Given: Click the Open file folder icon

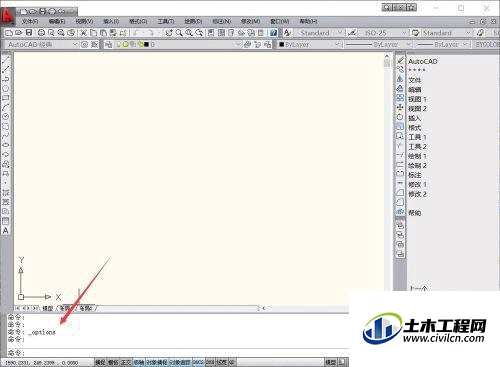Looking at the screenshot, I should (x=19, y=33).
